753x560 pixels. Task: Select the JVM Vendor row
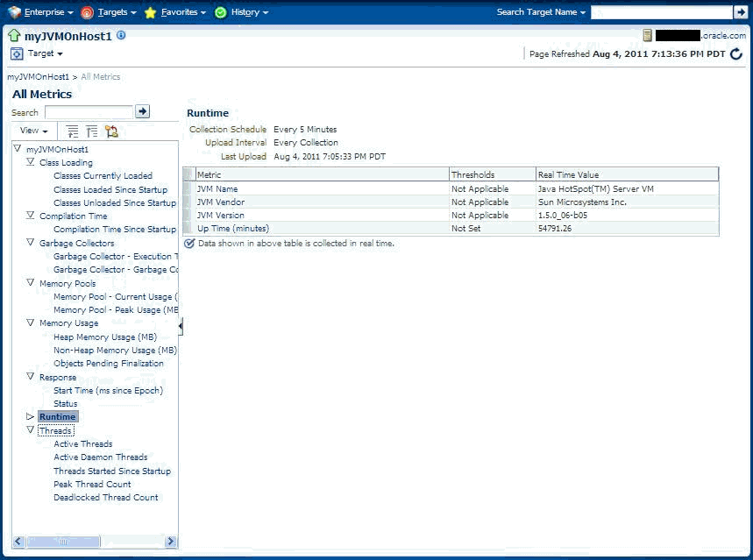tap(451, 202)
